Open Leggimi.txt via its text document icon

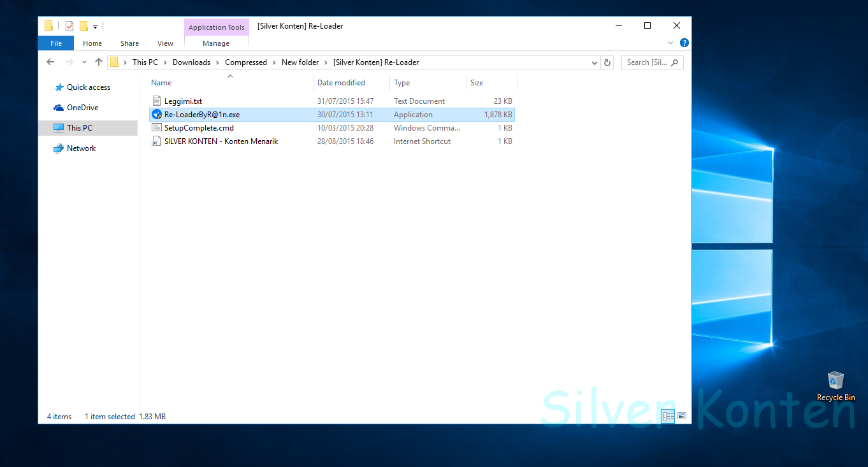[x=157, y=101]
